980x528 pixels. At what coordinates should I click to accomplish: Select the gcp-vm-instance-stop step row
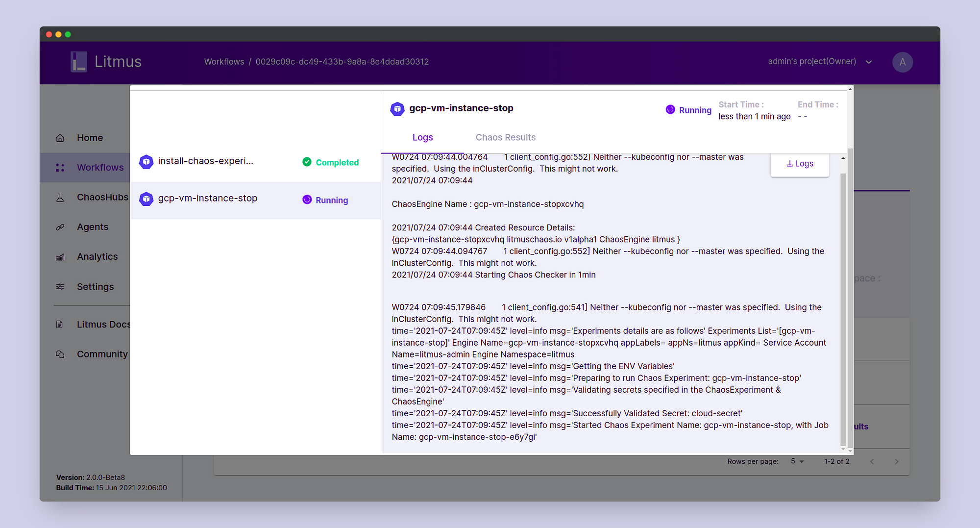click(255, 200)
